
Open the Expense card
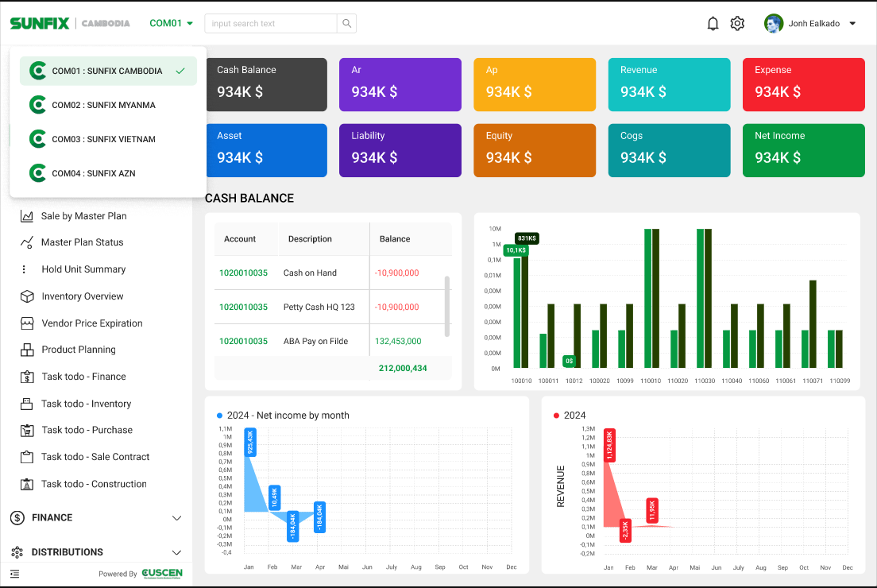click(x=804, y=84)
